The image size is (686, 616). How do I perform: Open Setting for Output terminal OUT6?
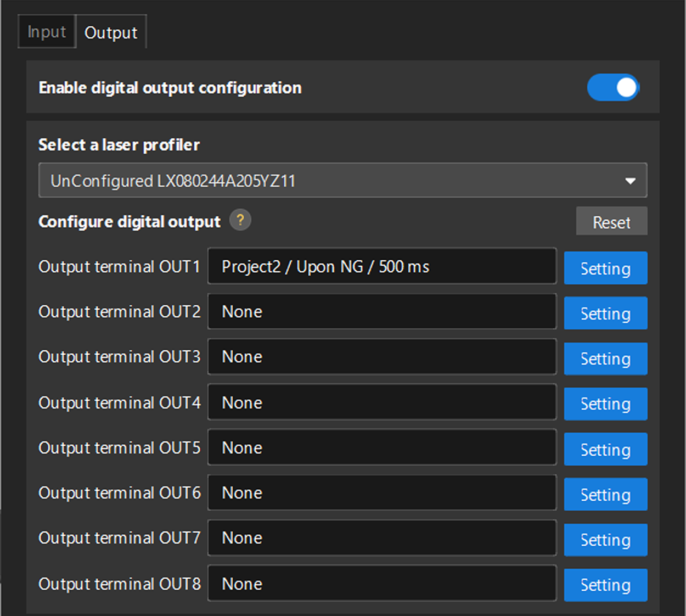click(605, 494)
